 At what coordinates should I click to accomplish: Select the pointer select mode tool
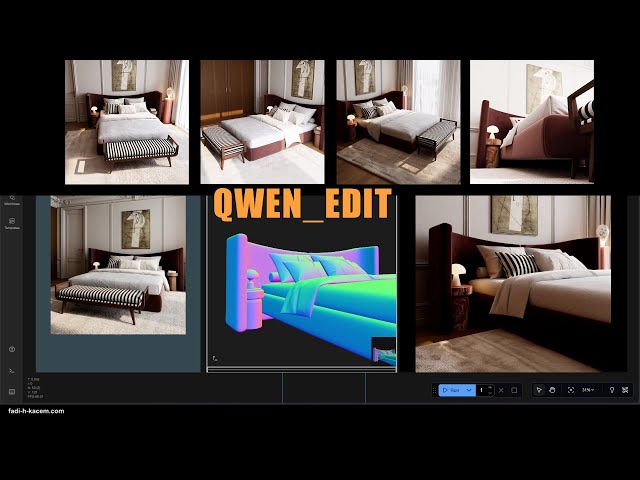pyautogui.click(x=539, y=390)
